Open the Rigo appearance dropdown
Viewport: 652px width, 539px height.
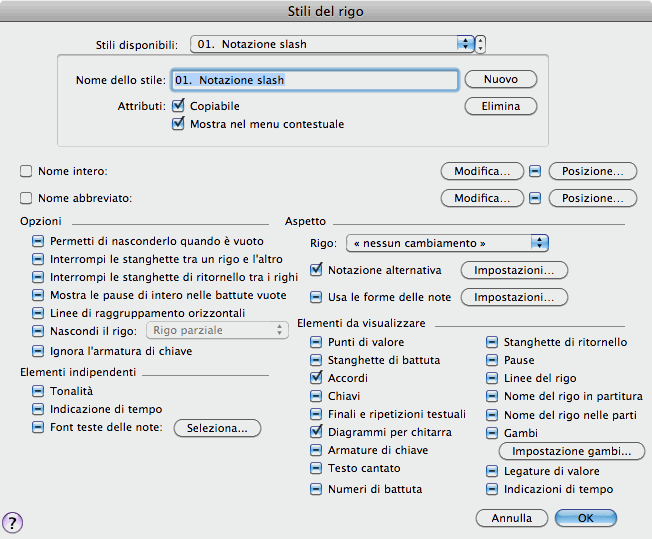[x=447, y=242]
